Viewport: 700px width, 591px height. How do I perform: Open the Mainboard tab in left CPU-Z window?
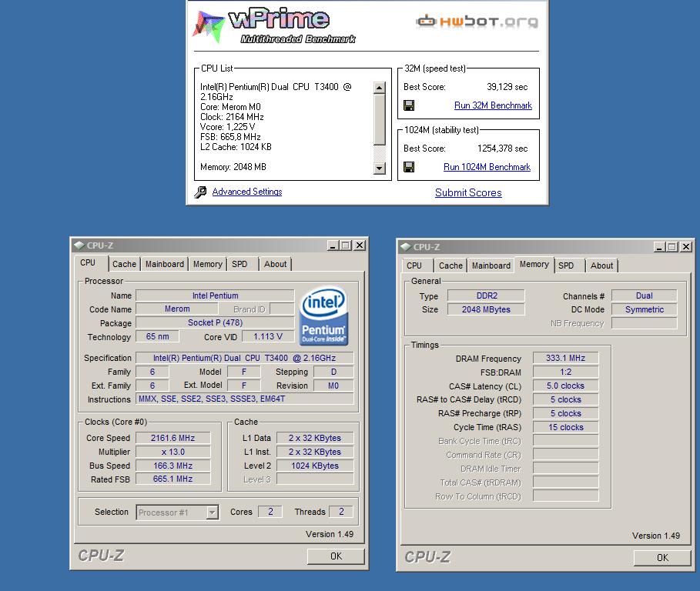tap(164, 264)
